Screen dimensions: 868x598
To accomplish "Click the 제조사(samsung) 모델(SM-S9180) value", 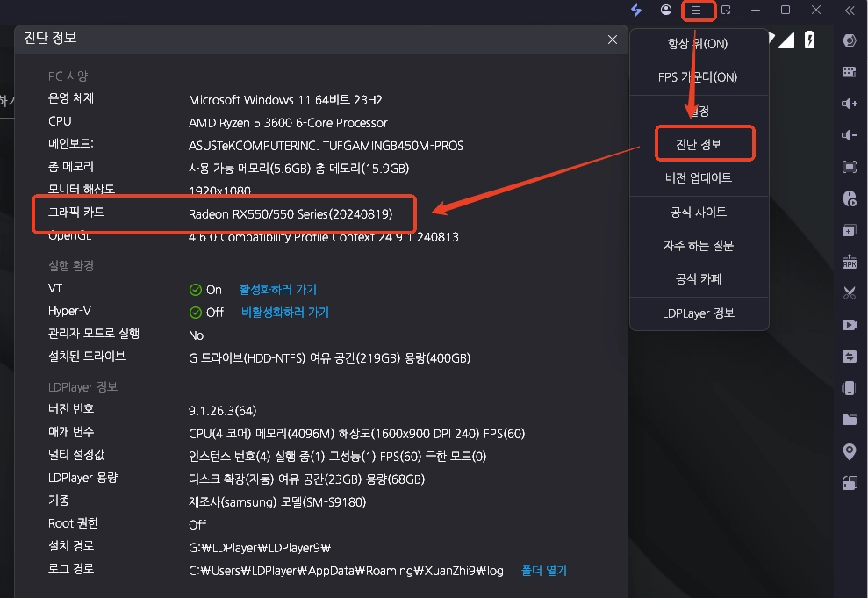I will tap(277, 502).
